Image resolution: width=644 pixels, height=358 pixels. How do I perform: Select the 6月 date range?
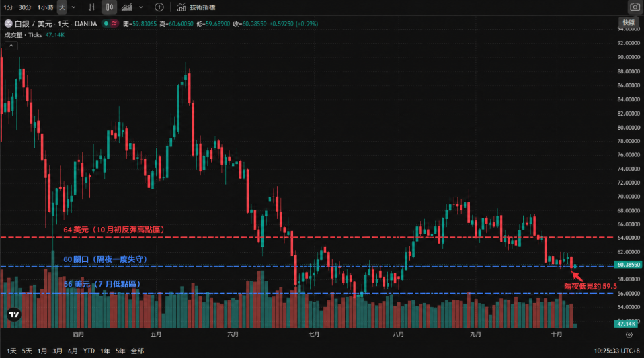(x=73, y=351)
